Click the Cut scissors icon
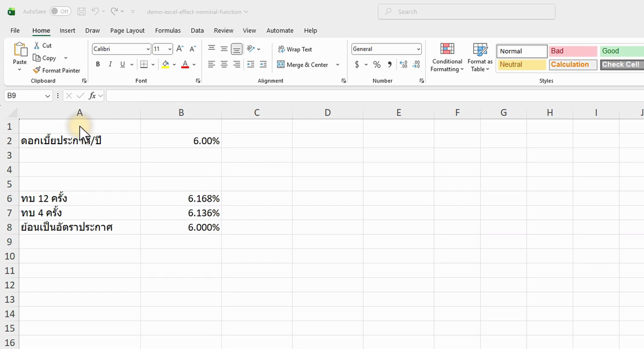Viewport: 644px width, 349px height. coord(36,46)
